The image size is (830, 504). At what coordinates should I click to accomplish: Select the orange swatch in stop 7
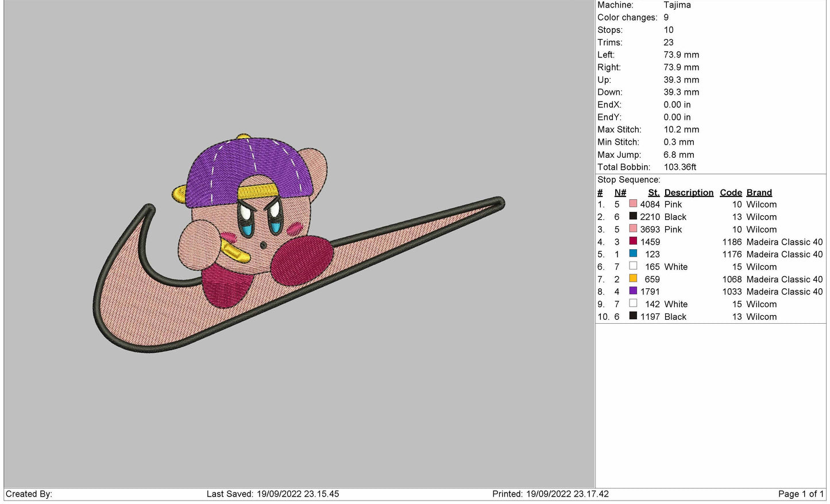633,279
